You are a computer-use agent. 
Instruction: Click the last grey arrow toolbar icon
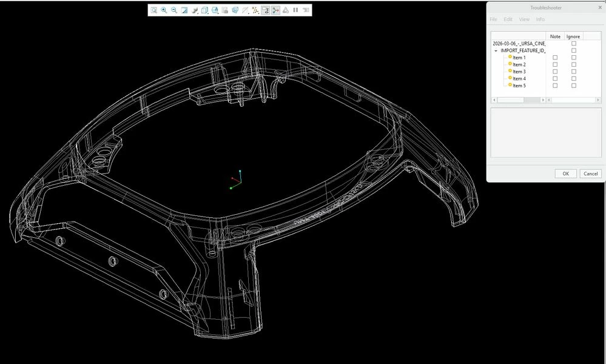(306, 10)
